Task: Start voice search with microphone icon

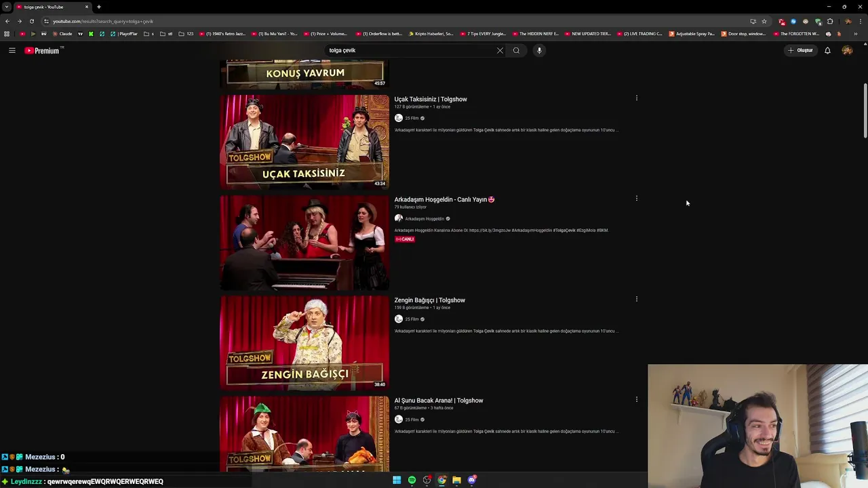Action: (x=539, y=50)
